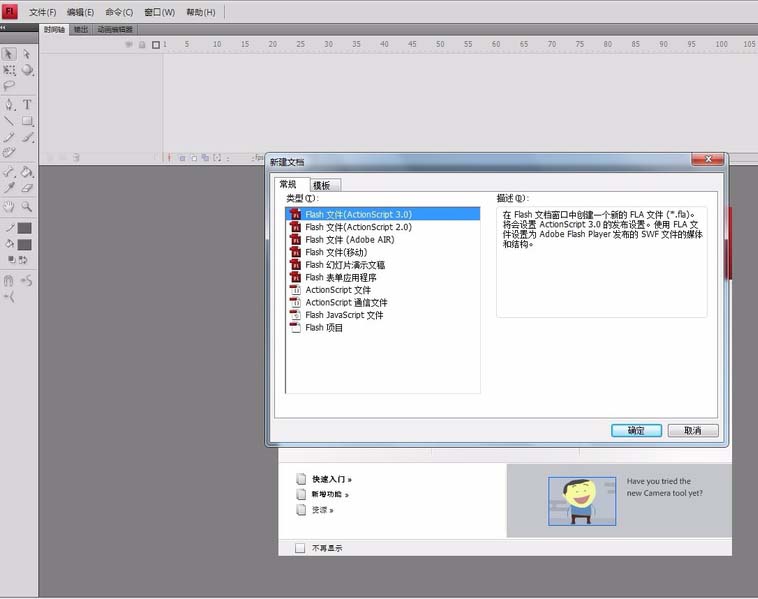Choose Flash 文件 (Adobe AIR) type
758x599 pixels.
coord(383,239)
